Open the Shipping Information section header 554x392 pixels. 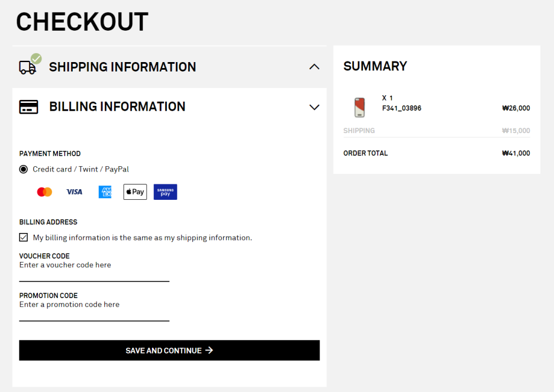tap(122, 67)
